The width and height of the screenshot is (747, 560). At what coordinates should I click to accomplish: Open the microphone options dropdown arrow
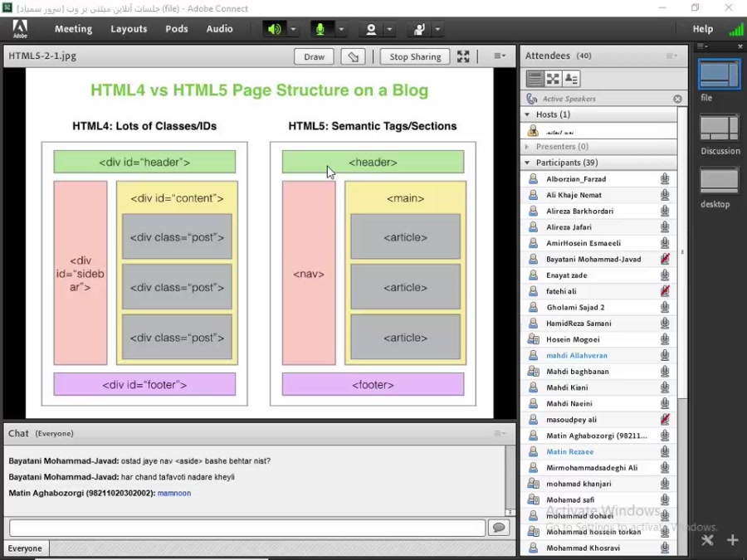coord(341,29)
